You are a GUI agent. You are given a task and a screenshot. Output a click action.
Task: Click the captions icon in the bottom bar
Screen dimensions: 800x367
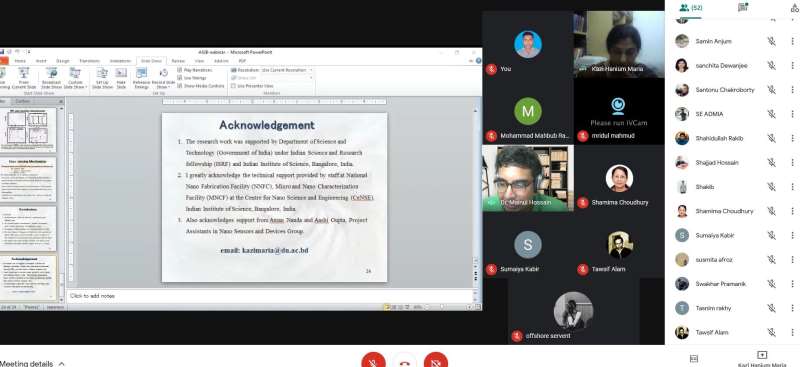(x=693, y=359)
